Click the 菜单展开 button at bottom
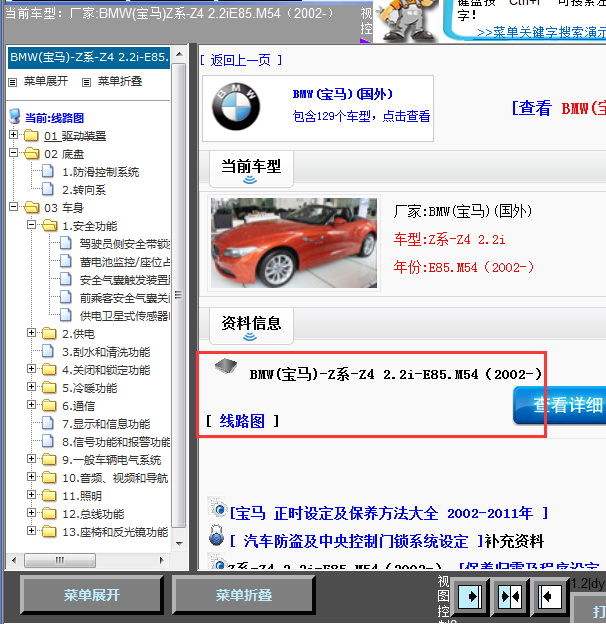The width and height of the screenshot is (606, 624). tap(92, 595)
